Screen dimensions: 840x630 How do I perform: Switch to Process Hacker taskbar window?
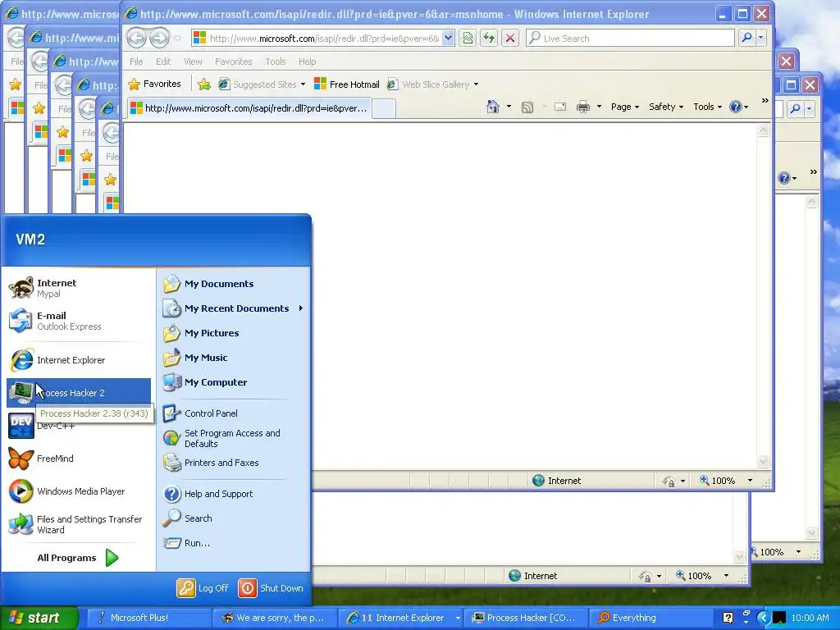tap(525, 618)
